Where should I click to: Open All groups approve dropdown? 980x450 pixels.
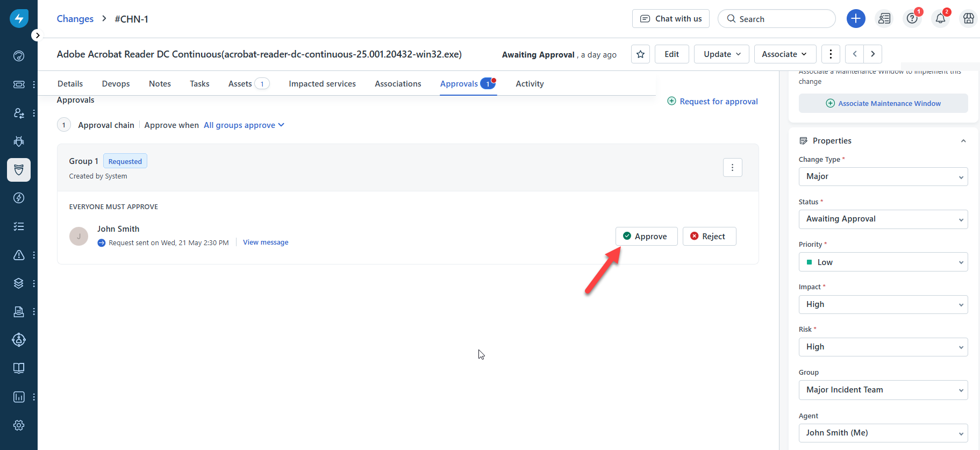coord(244,125)
